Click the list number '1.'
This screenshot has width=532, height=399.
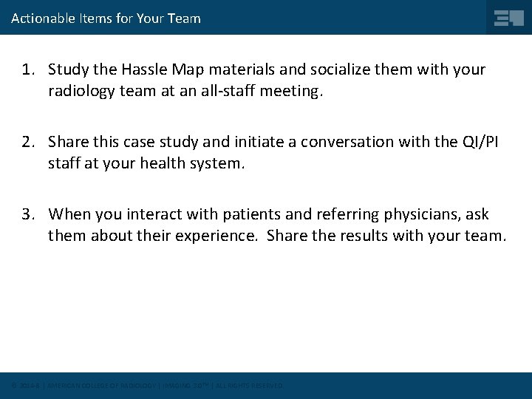coord(29,69)
